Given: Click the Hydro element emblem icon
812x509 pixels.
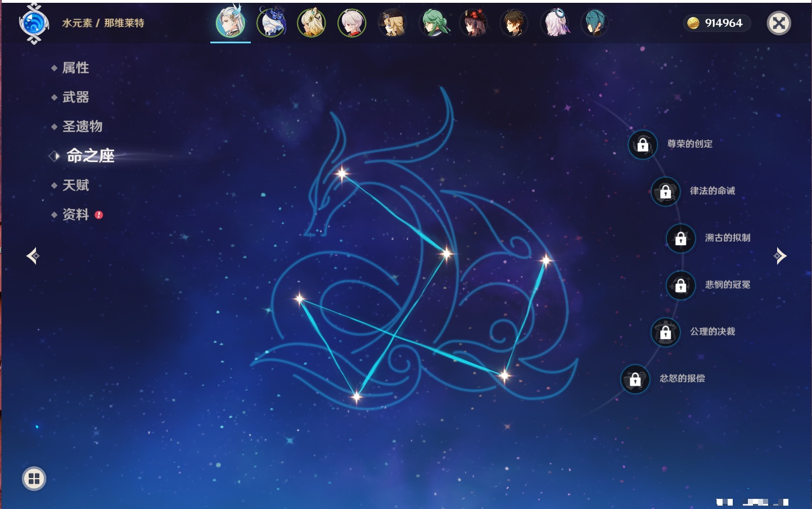Looking at the screenshot, I should (34, 23).
